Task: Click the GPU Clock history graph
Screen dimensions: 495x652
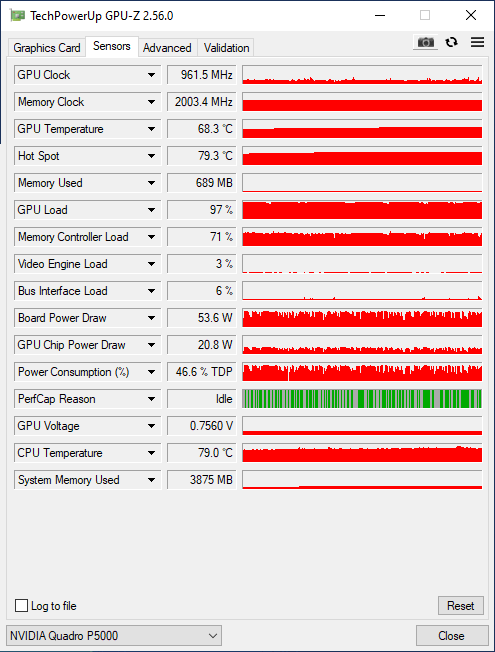Action: pyautogui.click(x=362, y=75)
